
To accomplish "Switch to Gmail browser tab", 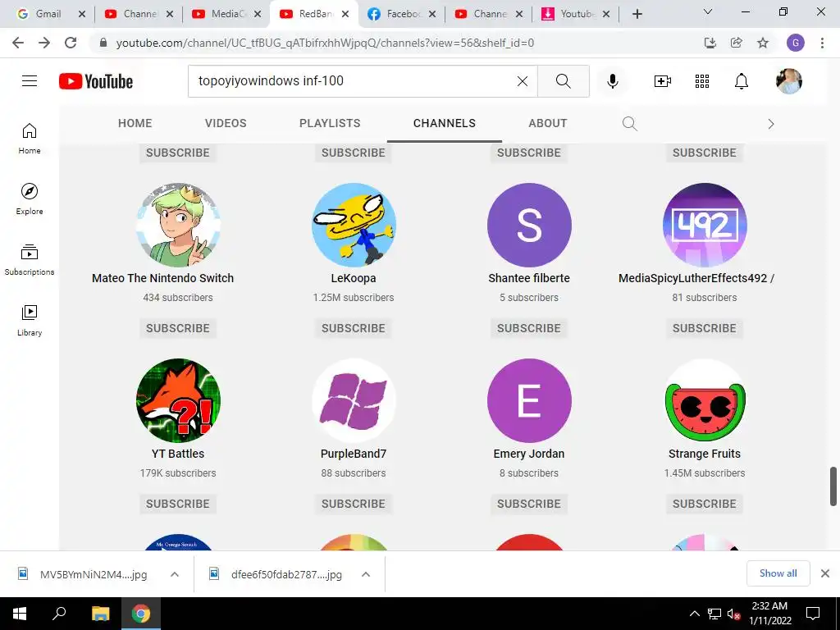I will tap(48, 14).
